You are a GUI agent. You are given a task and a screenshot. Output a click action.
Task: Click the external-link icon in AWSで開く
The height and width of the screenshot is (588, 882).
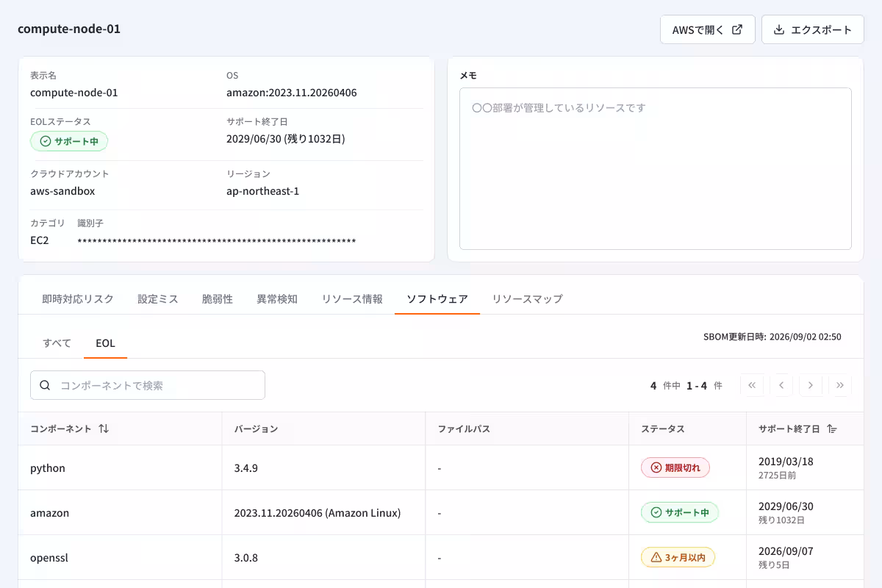pyautogui.click(x=737, y=30)
